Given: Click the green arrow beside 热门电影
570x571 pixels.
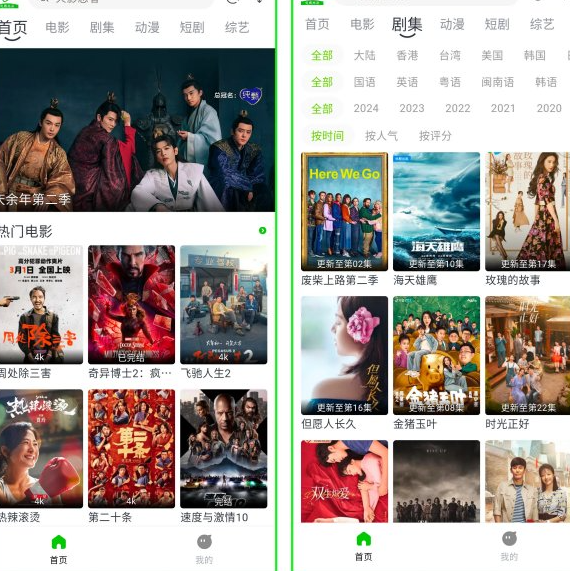Looking at the screenshot, I should 262,231.
